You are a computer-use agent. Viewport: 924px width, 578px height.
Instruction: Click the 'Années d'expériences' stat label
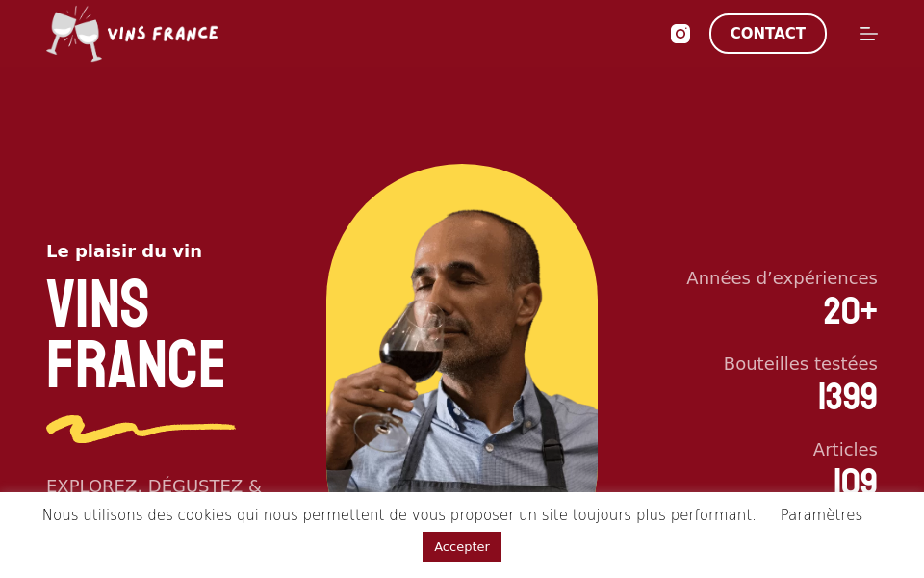coord(782,277)
